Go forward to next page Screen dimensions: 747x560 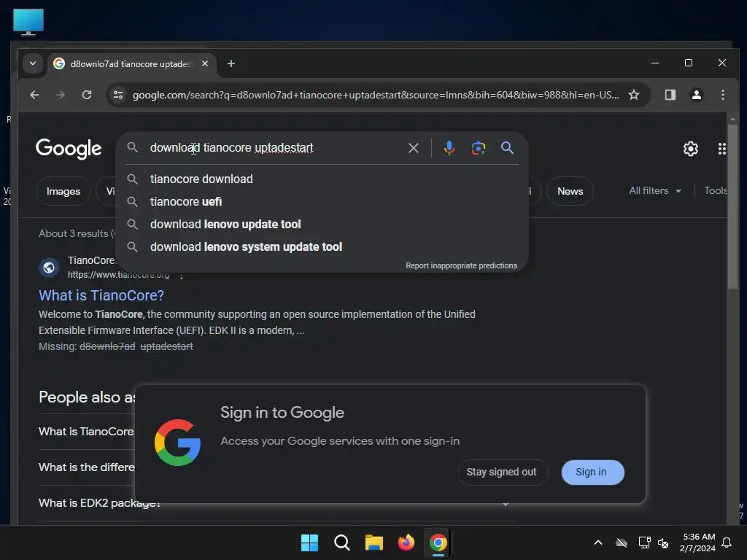click(x=60, y=95)
